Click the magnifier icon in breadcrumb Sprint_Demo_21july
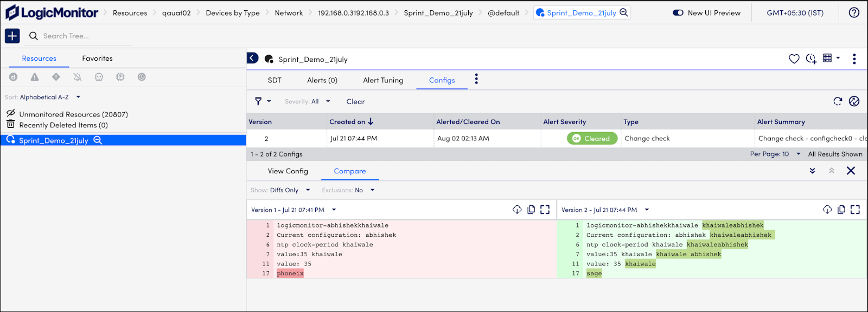868x312 pixels. (624, 12)
